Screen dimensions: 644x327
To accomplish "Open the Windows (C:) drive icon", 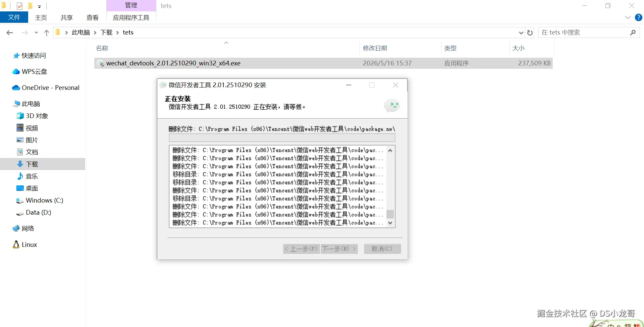I will click(20, 201).
